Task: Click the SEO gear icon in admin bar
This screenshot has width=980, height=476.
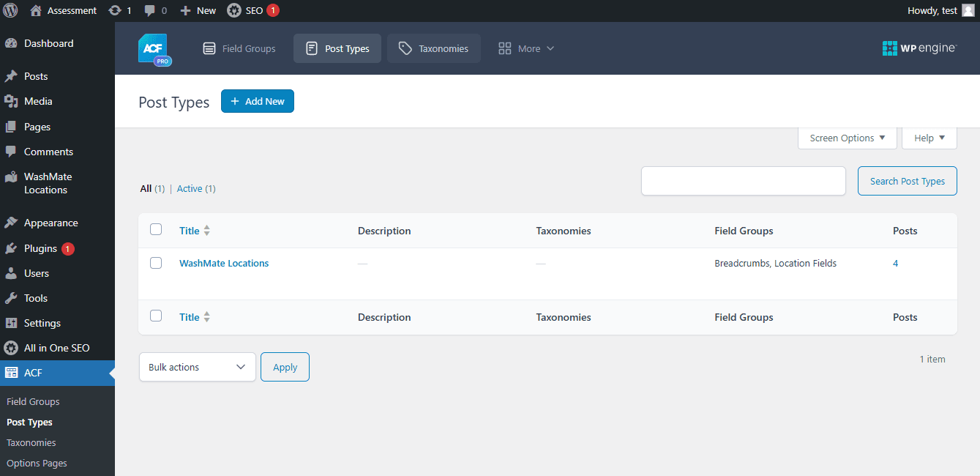Action: click(x=233, y=10)
